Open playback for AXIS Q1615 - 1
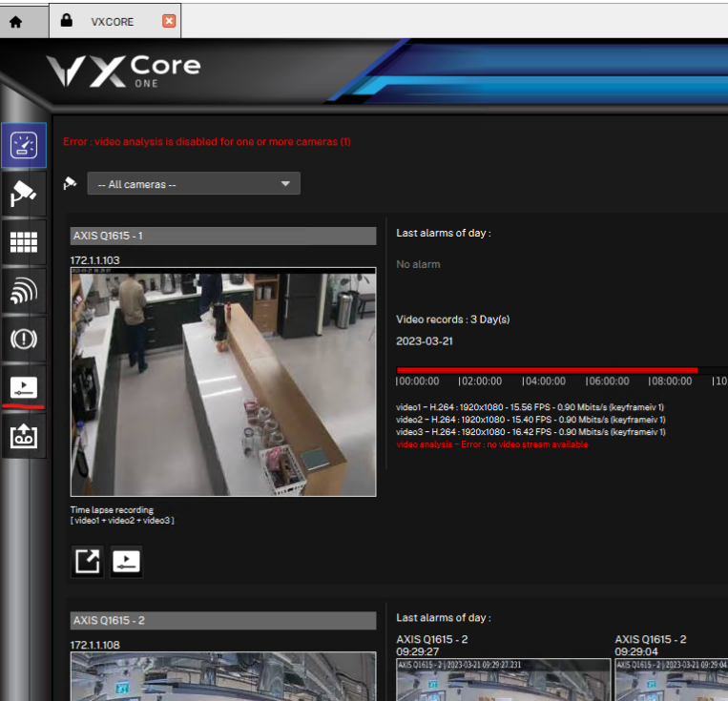The height and width of the screenshot is (701, 728). point(126,561)
